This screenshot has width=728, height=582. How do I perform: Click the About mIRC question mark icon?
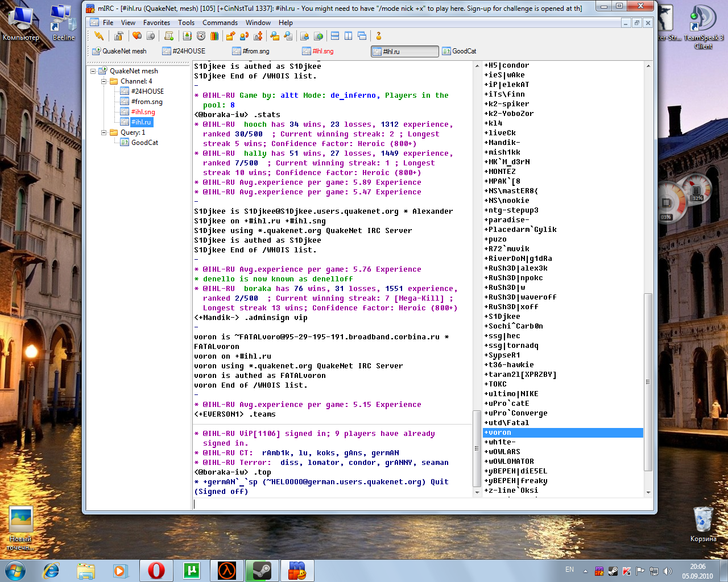pos(378,36)
